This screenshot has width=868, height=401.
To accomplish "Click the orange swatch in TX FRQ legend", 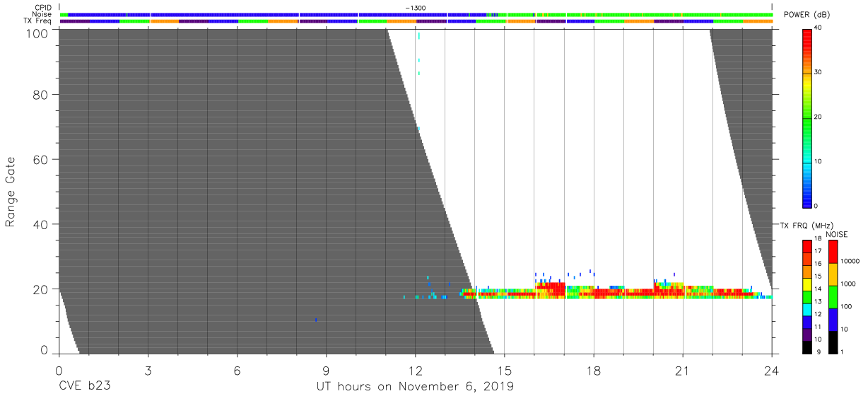I will click(807, 271).
